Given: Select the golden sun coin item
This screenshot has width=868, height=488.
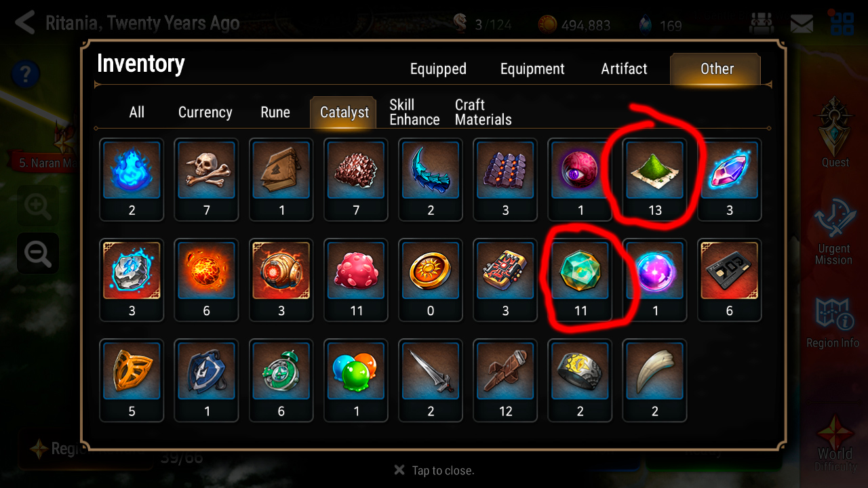Looking at the screenshot, I should coord(431,280).
